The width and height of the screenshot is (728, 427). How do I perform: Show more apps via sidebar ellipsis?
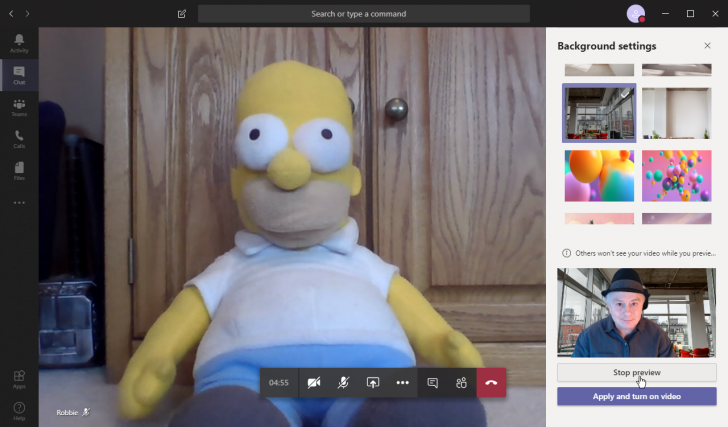coord(19,203)
